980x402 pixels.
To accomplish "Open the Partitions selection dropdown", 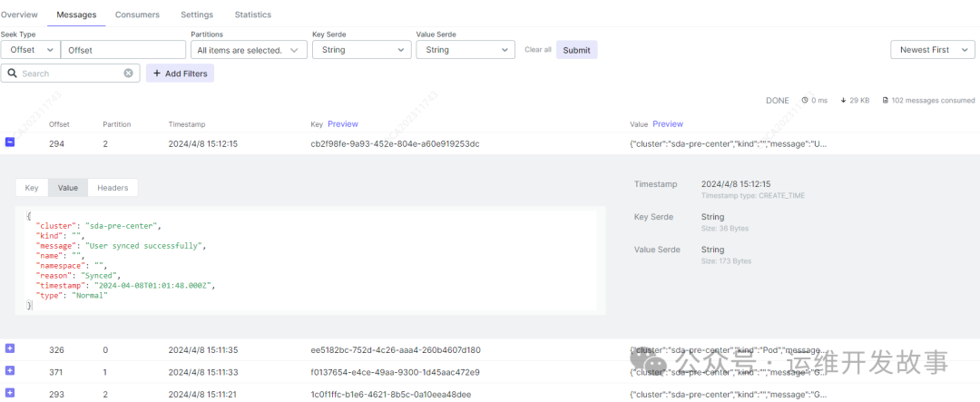I will click(249, 49).
